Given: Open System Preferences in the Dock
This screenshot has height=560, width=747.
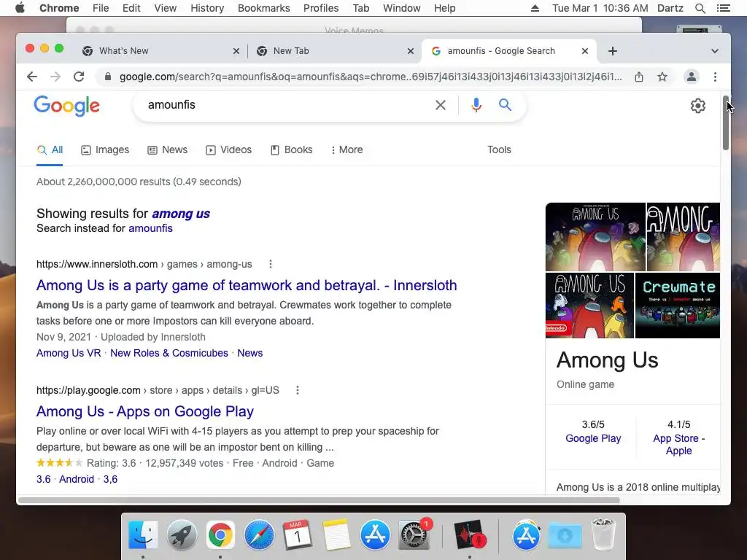Looking at the screenshot, I should (x=414, y=534).
